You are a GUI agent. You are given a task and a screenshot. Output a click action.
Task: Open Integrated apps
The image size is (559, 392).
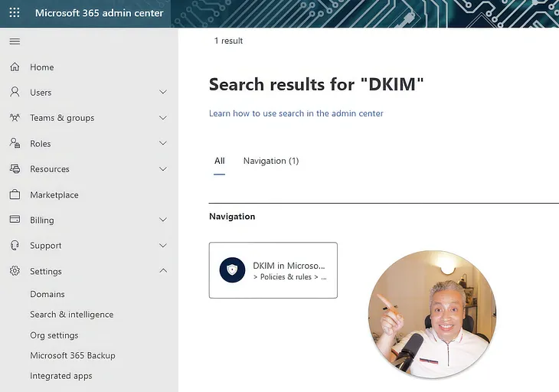(61, 376)
